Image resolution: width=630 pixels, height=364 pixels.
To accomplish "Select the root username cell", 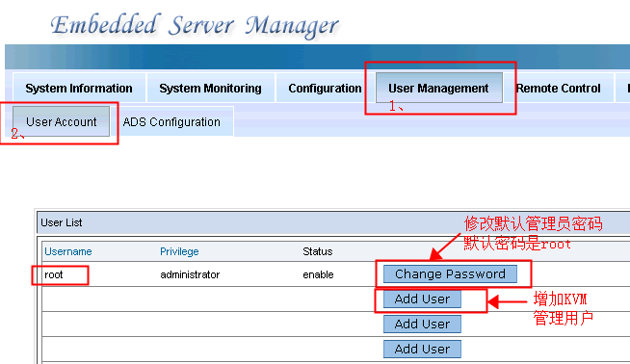I will 54,274.
